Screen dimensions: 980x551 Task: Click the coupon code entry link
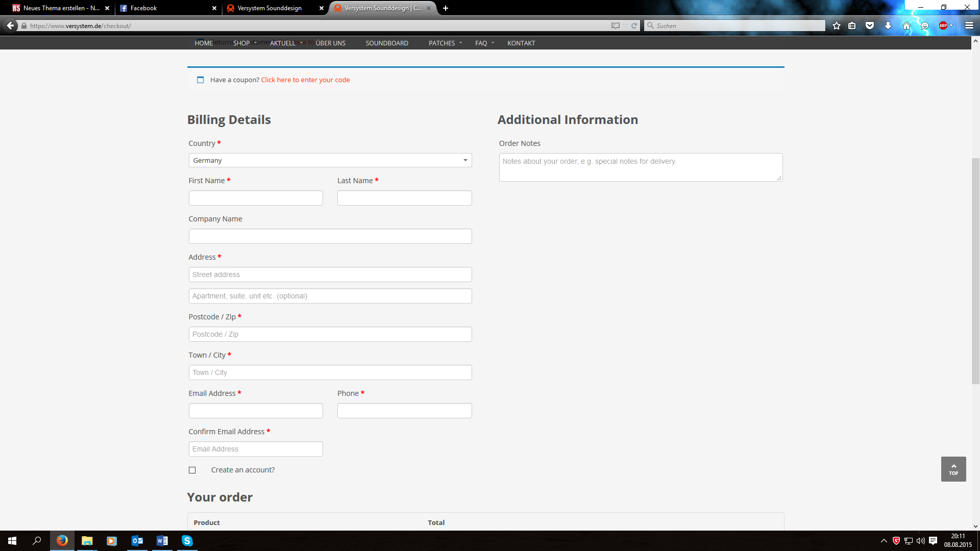pyautogui.click(x=305, y=80)
